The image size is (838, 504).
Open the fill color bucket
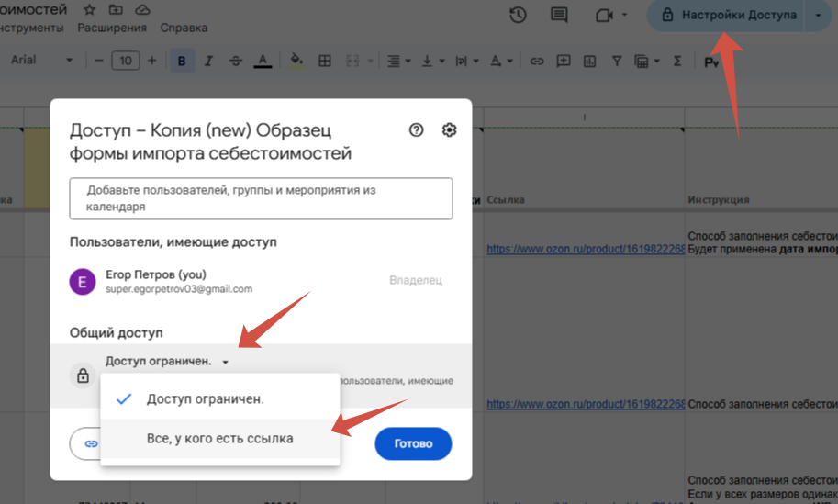[x=296, y=61]
